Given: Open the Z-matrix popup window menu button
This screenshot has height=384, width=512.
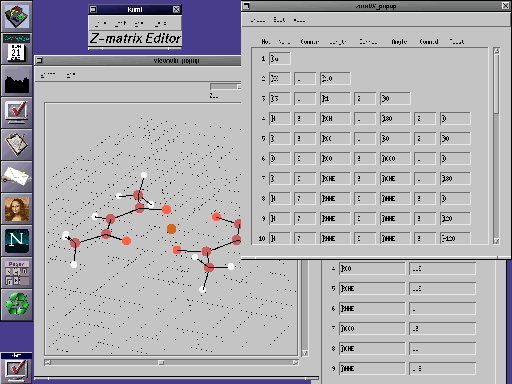Looking at the screenshot, I should click(246, 6).
